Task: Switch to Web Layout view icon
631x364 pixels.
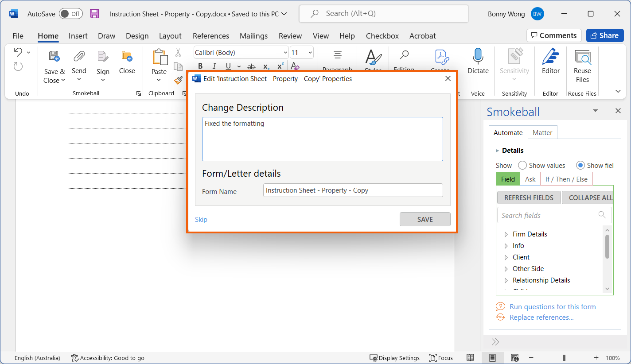Action: (x=514, y=358)
